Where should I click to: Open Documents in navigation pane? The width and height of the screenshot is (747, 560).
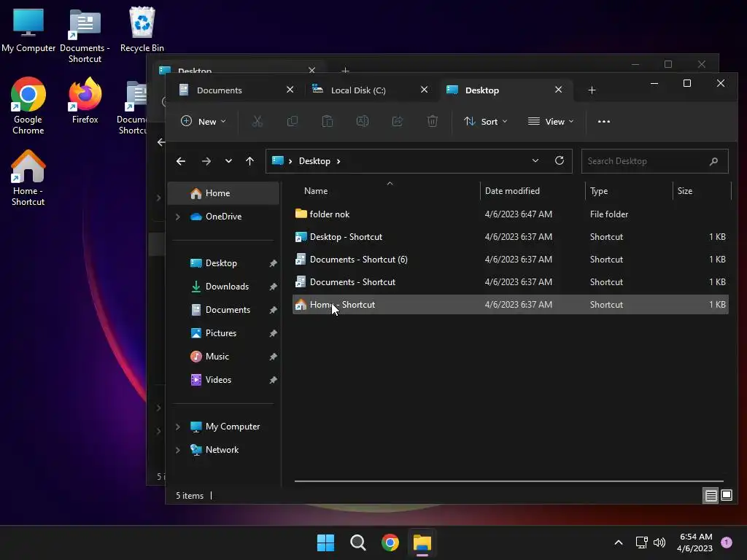223,310
